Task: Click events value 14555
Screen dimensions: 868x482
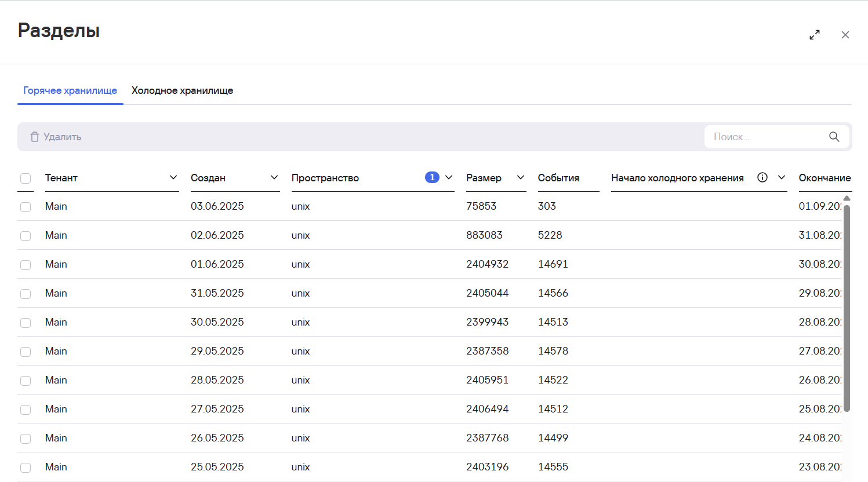Action: [x=553, y=467]
